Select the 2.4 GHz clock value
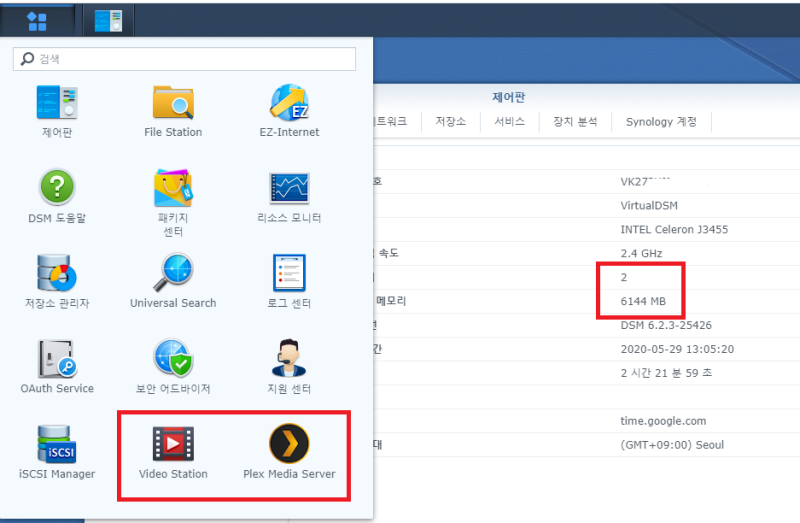 point(641,253)
